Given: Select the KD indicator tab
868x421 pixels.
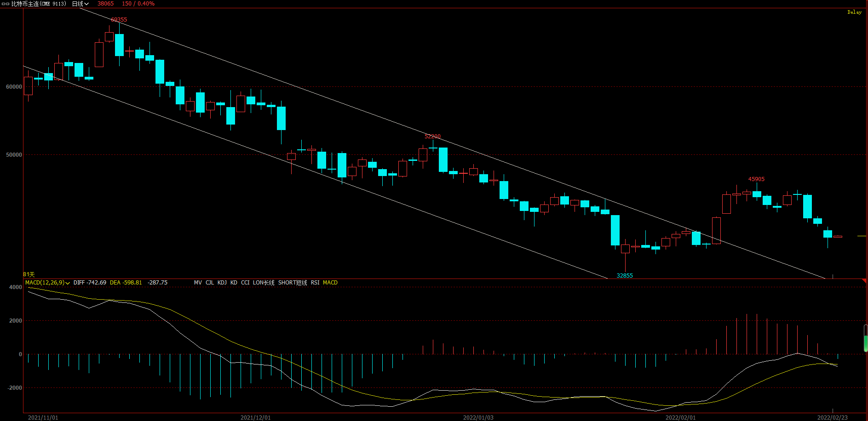Looking at the screenshot, I should click(234, 283).
